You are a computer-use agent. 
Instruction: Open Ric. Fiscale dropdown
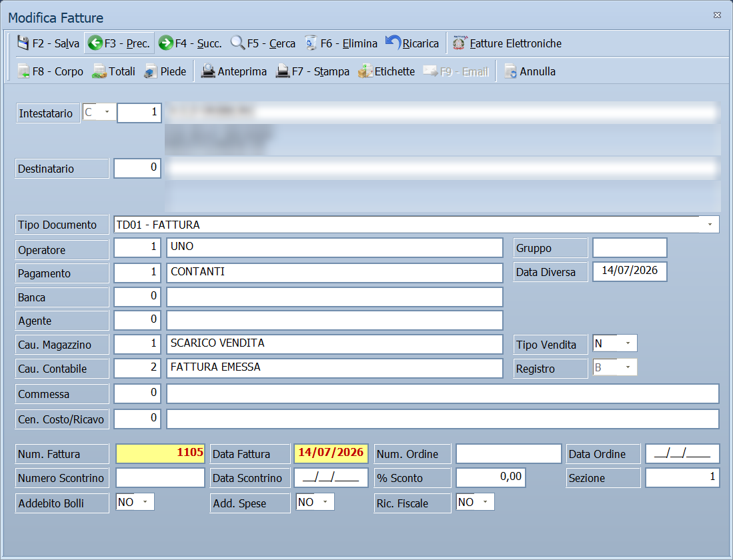[x=486, y=502]
